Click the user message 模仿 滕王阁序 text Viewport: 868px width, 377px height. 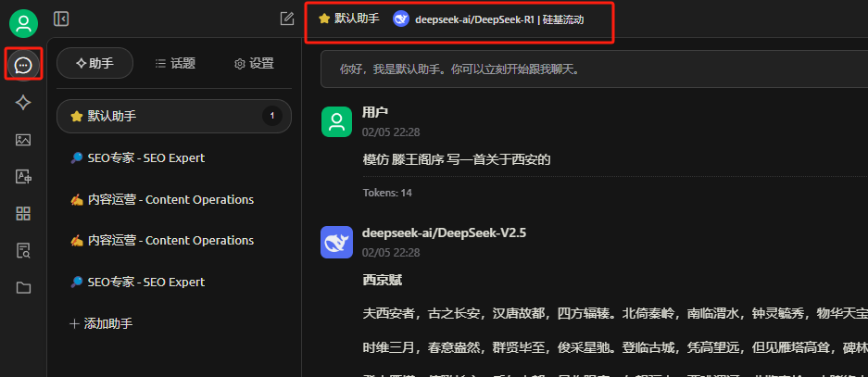pyautogui.click(x=456, y=160)
